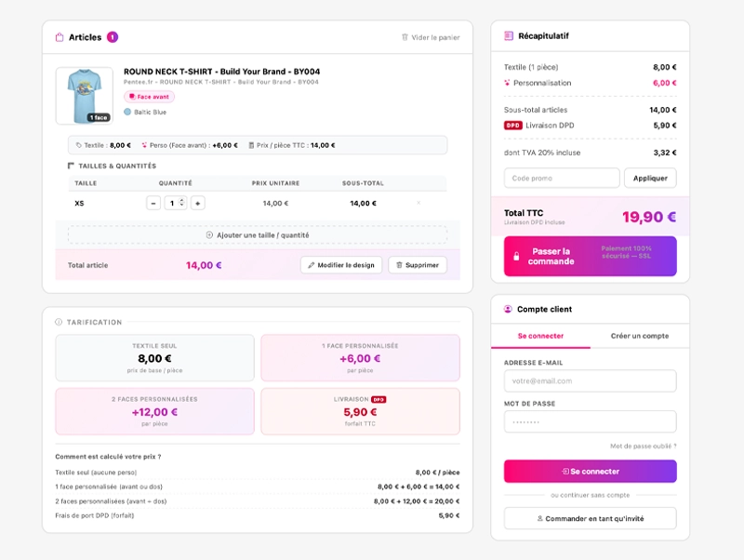Open the Mot de passe oublié link
744x560 pixels.
click(x=644, y=447)
